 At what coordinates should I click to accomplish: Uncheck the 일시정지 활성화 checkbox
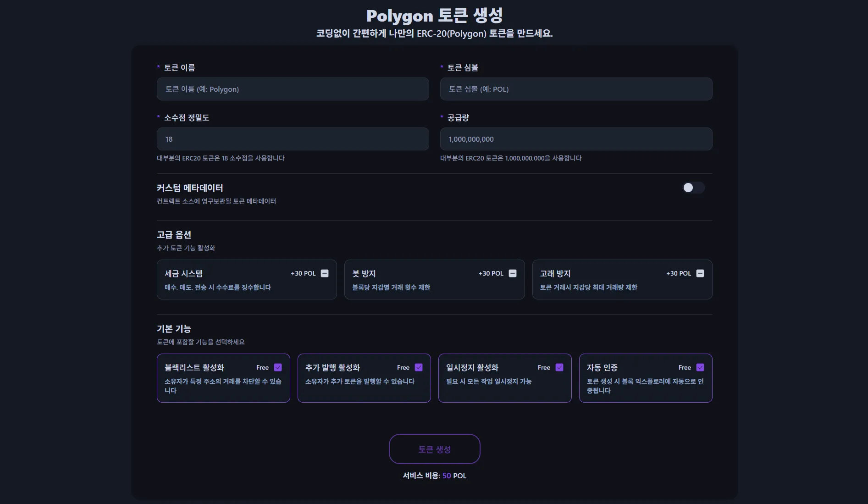[559, 367]
